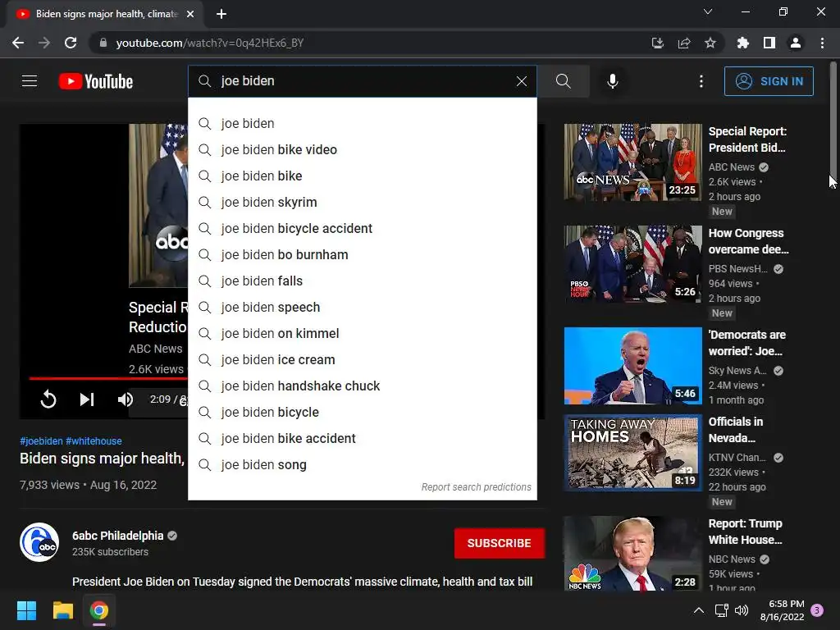The width and height of the screenshot is (840, 630).
Task: Click the install app icon in address bar
Action: (x=657, y=43)
